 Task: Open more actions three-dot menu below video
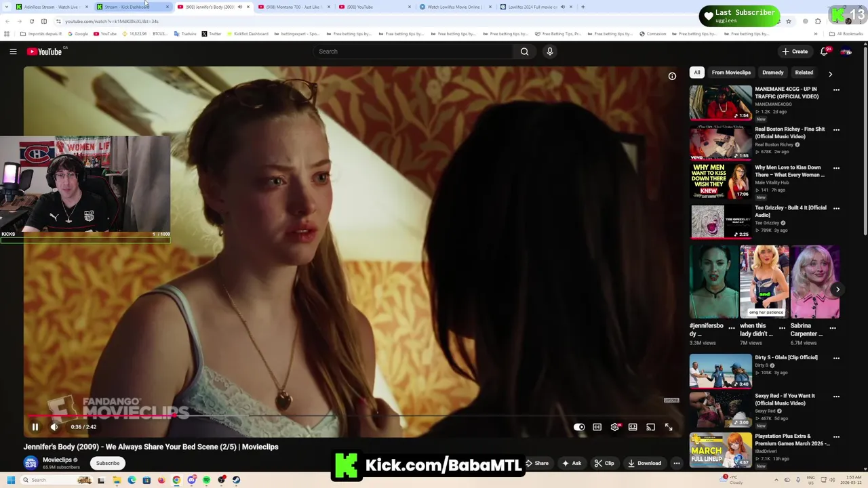676,463
